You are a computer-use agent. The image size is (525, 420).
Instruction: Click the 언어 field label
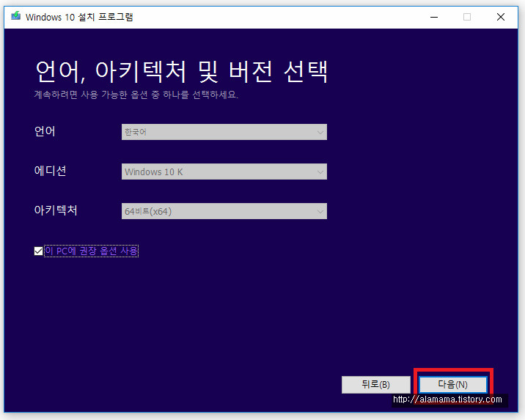click(x=45, y=131)
